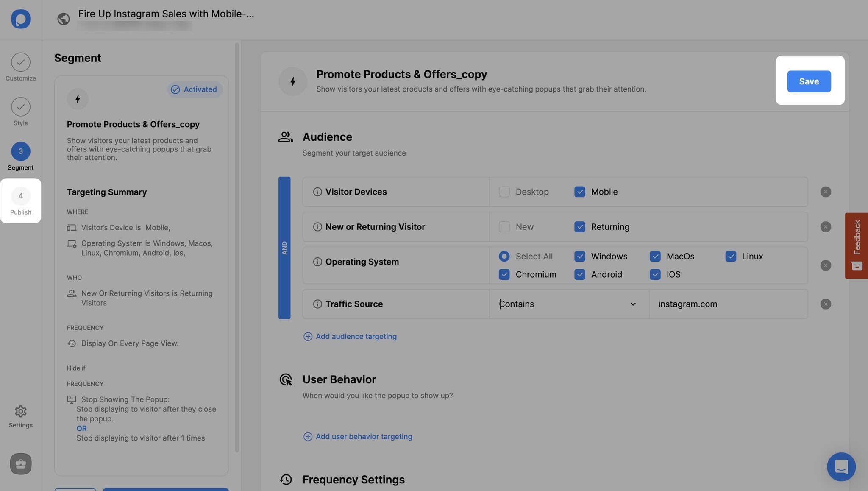The width and height of the screenshot is (868, 491).
Task: Open the chat support bubble
Action: pyautogui.click(x=841, y=466)
